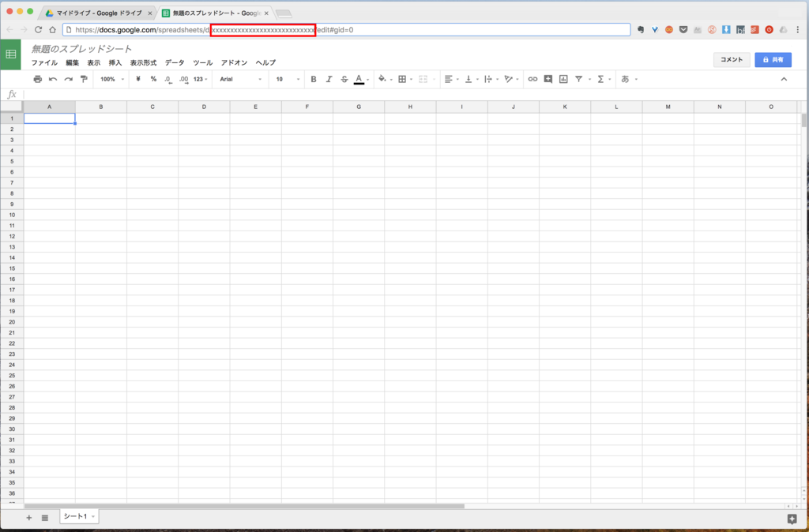
Task: Open the 表示 menu
Action: [94, 63]
